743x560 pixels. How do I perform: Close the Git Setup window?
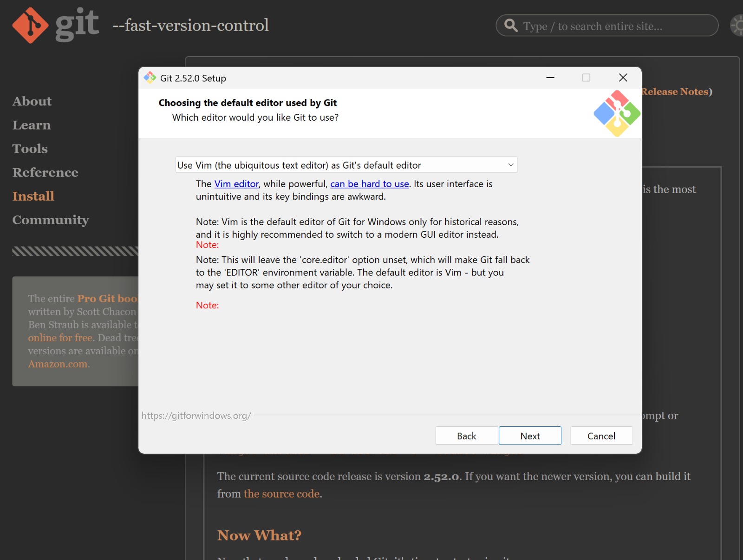click(x=623, y=78)
